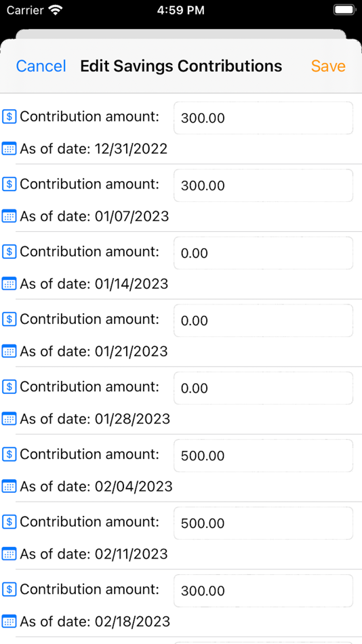Image resolution: width=362 pixels, height=644 pixels.
Task: Edit the contribution amount for 12/31/2022
Action: point(264,118)
